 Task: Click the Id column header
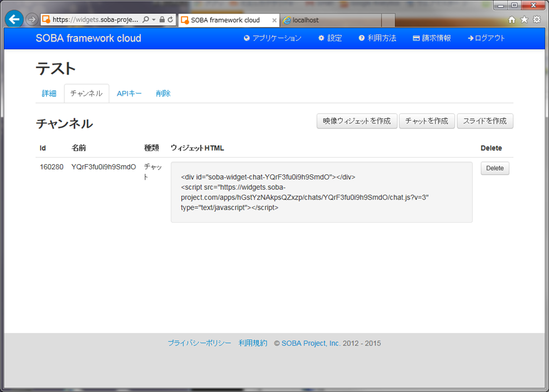point(43,148)
